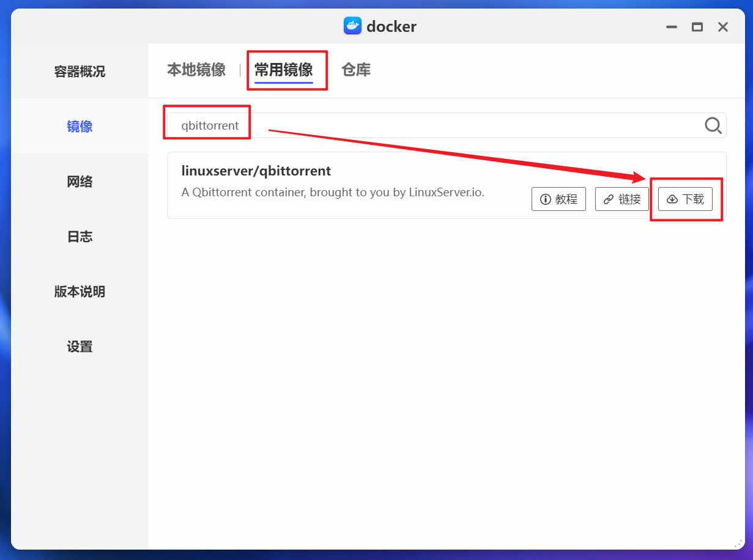Click the docker window title text
This screenshot has height=560, width=753.
pyautogui.click(x=391, y=26)
